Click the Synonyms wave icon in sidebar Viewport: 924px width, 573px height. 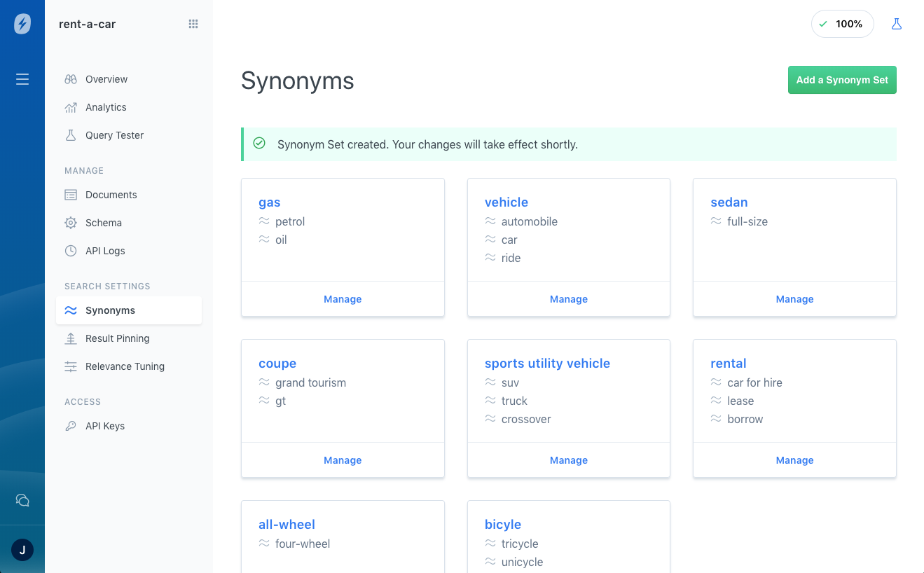tap(71, 310)
